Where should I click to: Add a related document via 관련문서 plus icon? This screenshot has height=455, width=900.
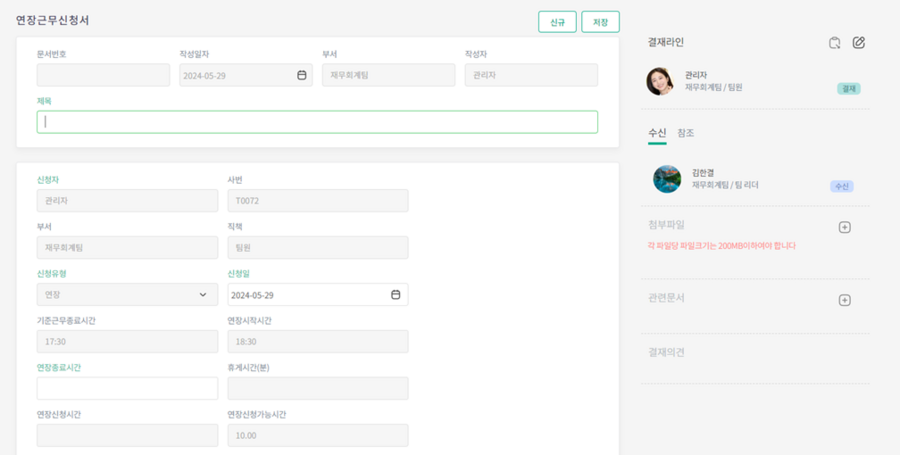[844, 300]
